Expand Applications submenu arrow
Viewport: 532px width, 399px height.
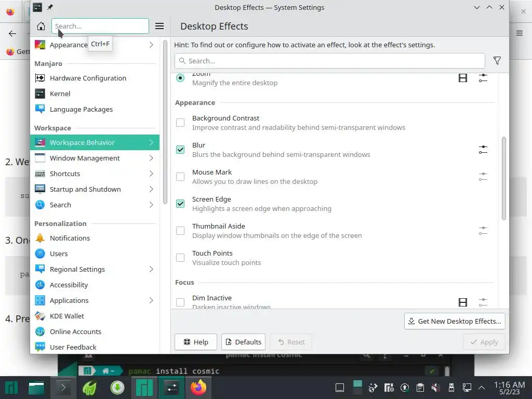point(151,301)
